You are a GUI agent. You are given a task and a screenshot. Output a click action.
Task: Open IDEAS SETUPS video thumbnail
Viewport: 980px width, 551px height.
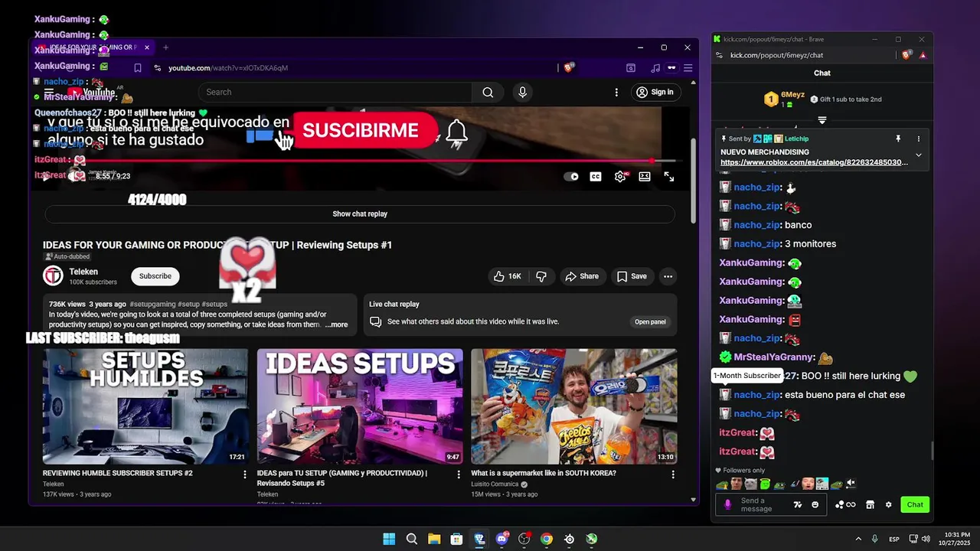click(x=360, y=406)
